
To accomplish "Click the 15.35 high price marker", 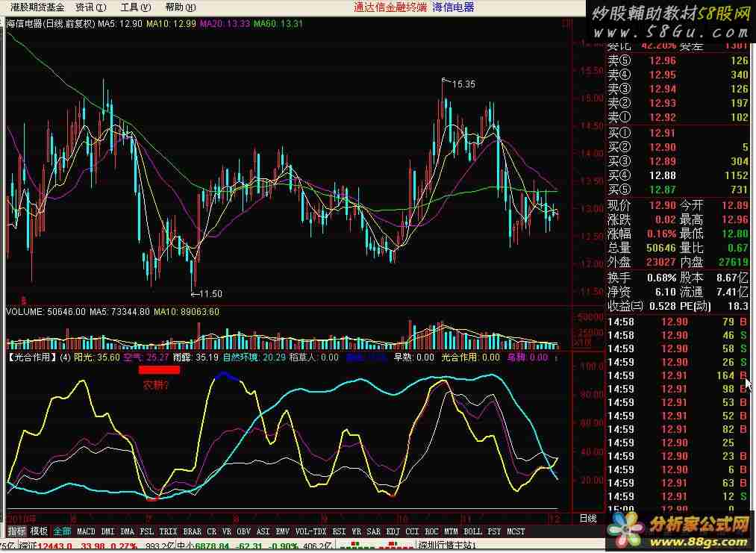I will 463,84.
